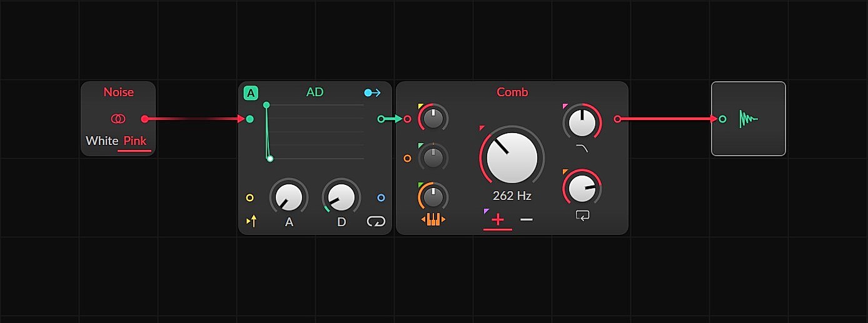Click the blue port beside the D knob
The height and width of the screenshot is (323, 868).
coord(381,198)
